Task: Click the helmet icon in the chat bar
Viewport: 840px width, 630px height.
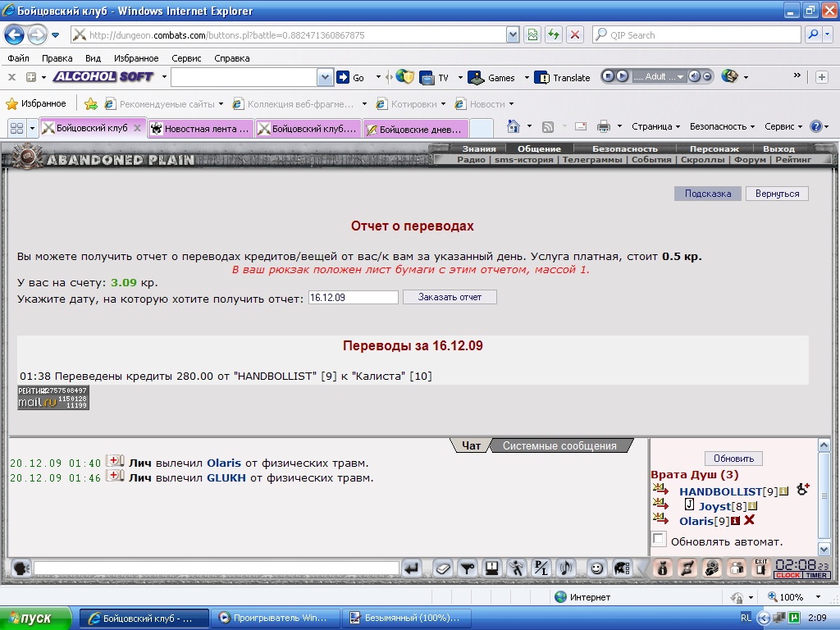Action: point(622,568)
